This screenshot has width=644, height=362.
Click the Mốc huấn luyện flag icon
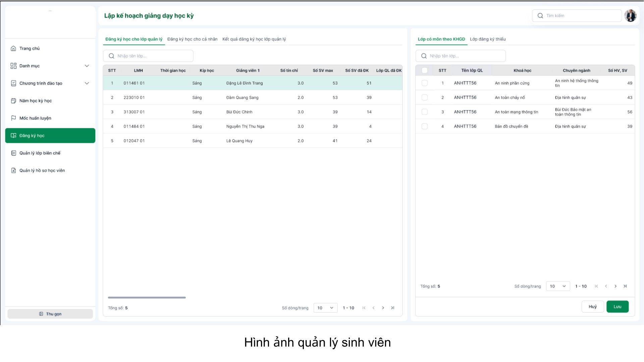13,118
